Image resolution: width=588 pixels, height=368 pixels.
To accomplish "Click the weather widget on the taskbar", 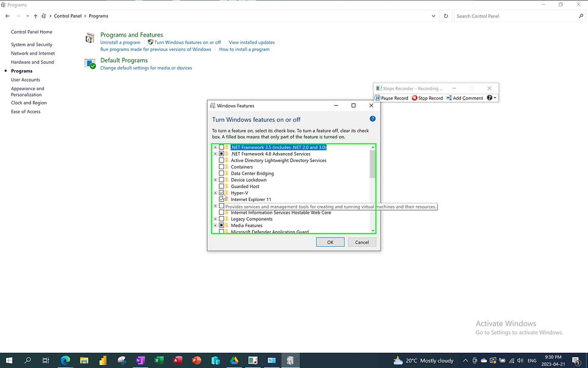I will click(424, 361).
